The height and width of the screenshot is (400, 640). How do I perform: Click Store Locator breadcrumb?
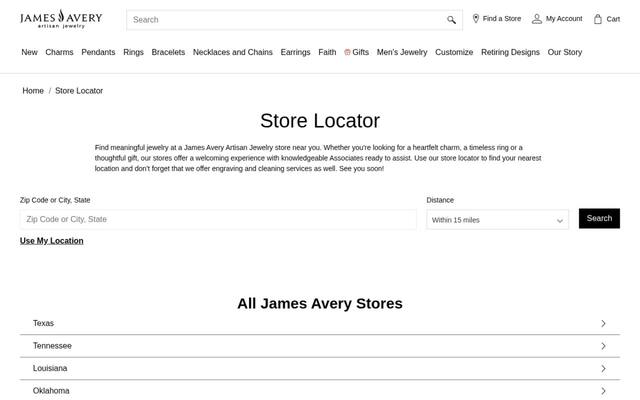(79, 91)
